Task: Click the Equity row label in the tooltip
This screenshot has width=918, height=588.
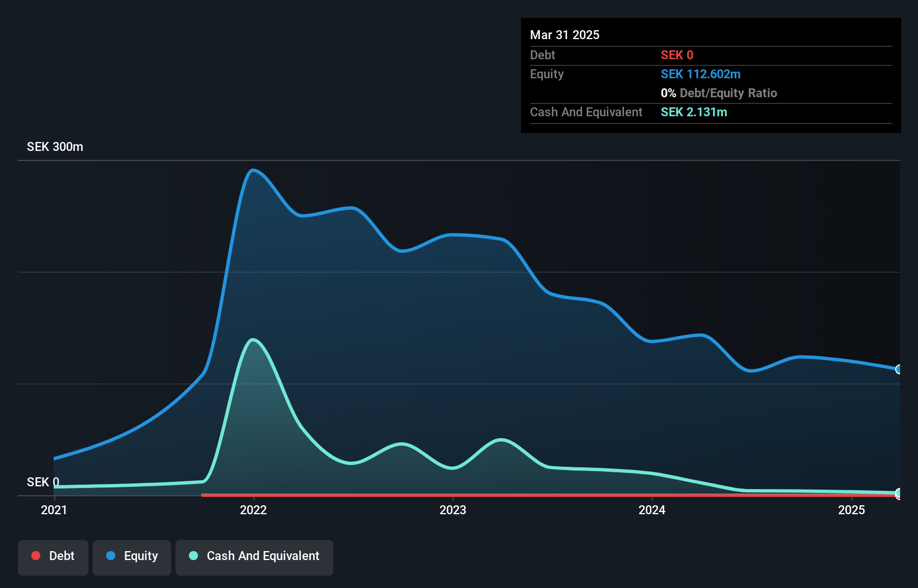Action: point(547,74)
